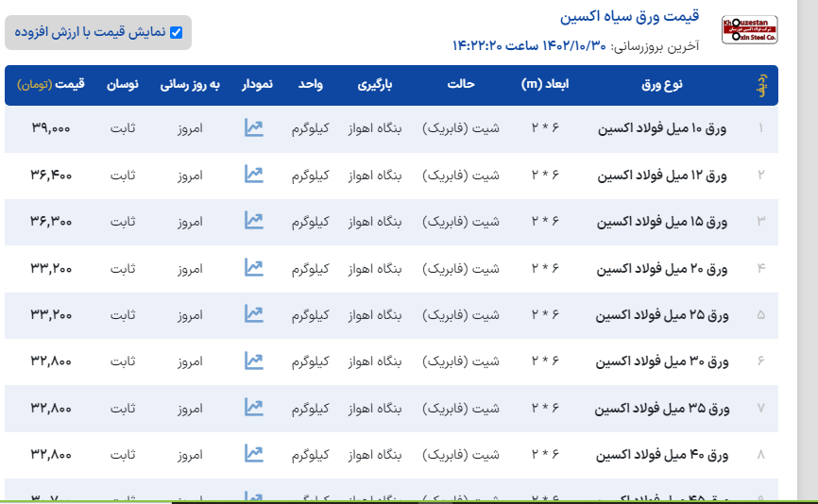
Task: Toggle نمایش قیمت با ارزش افزوده checkbox
Action: tap(175, 32)
